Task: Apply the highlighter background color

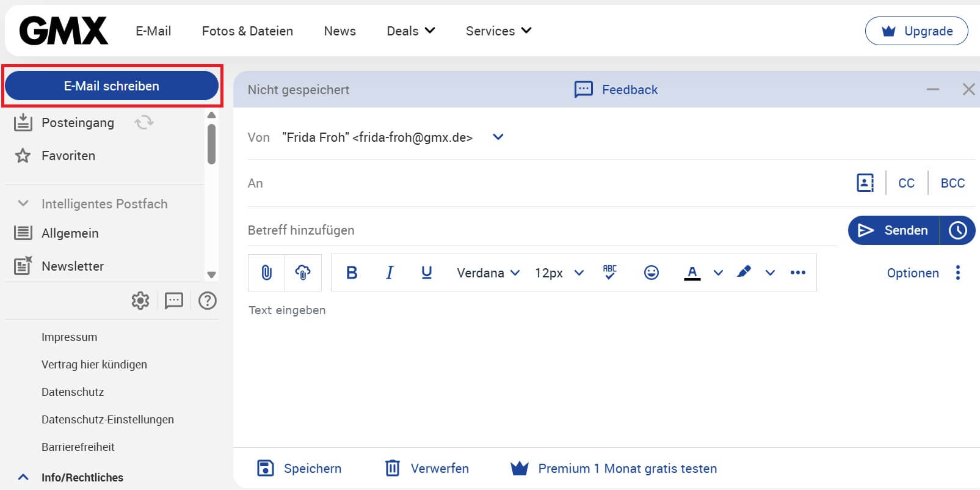Action: [x=744, y=272]
